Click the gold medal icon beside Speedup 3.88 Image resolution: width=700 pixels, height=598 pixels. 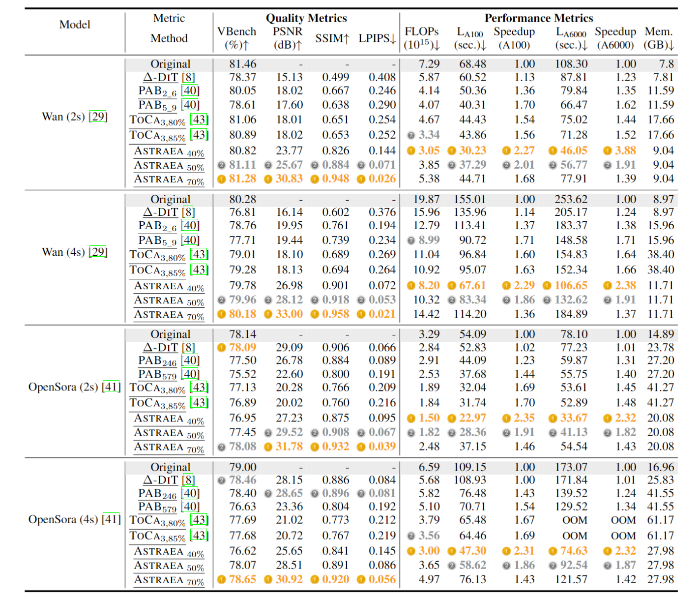608,150
